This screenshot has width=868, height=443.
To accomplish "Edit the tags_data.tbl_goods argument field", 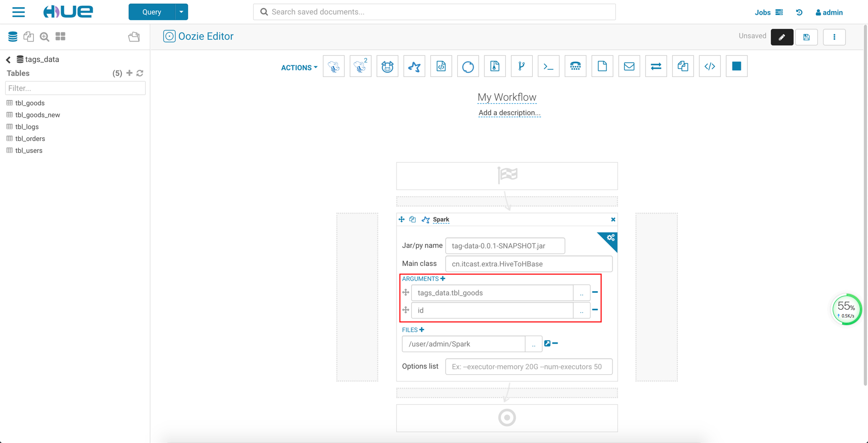I will click(x=492, y=293).
